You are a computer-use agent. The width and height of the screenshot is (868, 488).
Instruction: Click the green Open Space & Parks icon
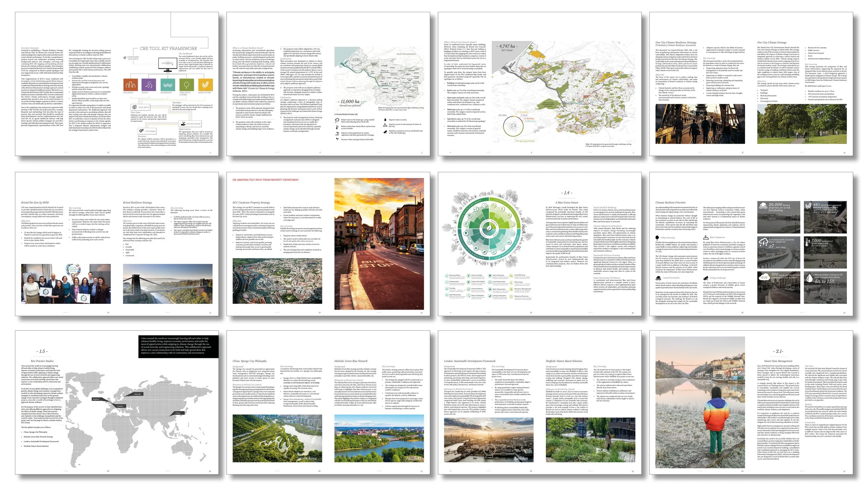tap(186, 85)
